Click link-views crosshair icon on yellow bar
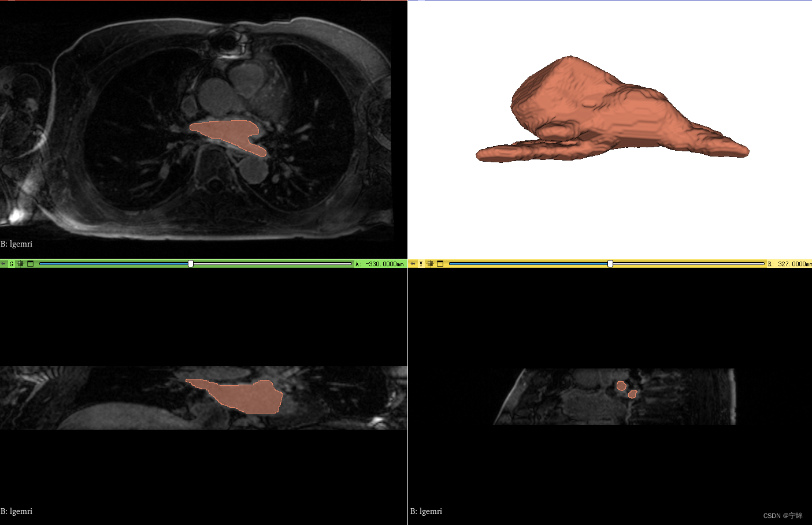Viewport: 812px width, 525px height. pyautogui.click(x=430, y=264)
